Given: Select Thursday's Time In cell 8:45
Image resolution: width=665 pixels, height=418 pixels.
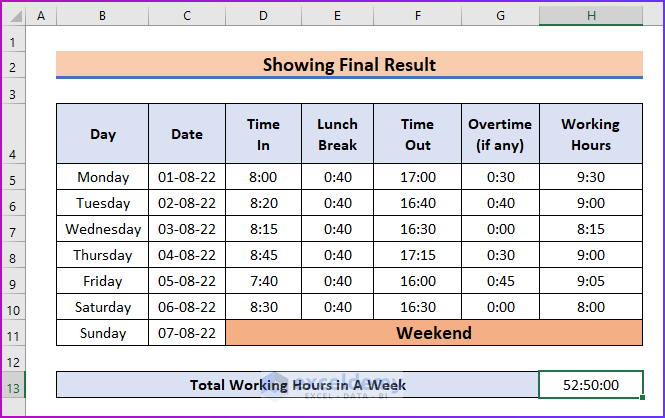Looking at the screenshot, I should click(263, 255).
